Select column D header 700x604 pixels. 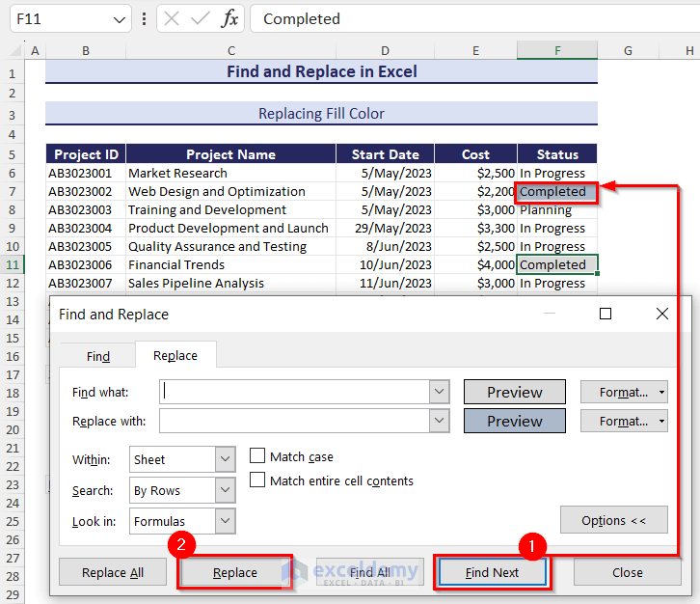pos(385,50)
